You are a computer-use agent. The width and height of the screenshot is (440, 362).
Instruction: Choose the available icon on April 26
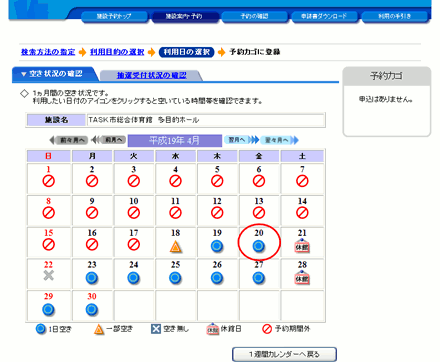point(217,278)
